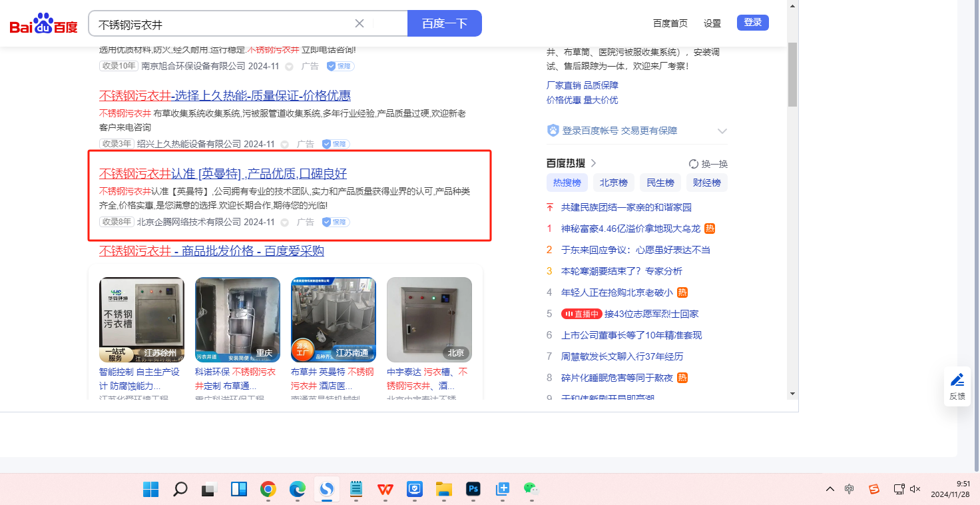Open WeChat from the taskbar

pos(531,490)
